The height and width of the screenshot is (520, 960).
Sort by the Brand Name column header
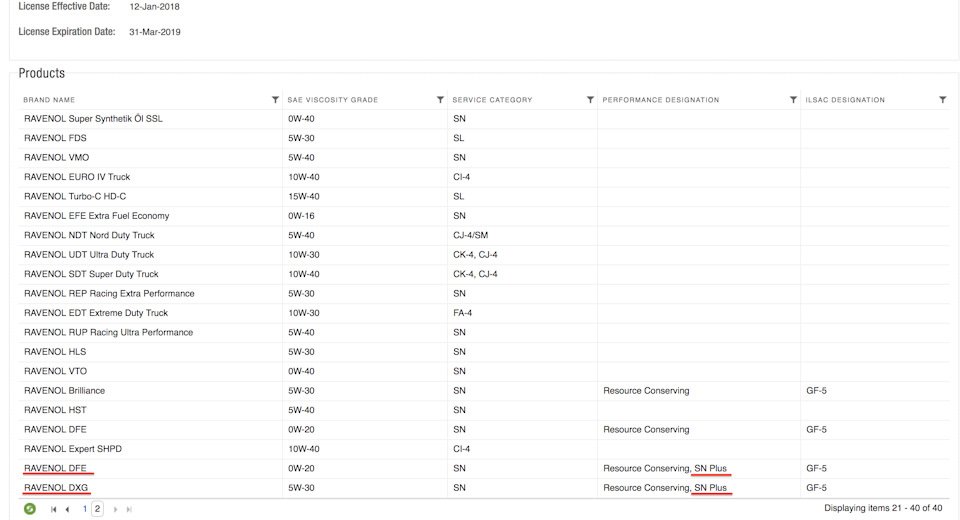click(49, 100)
